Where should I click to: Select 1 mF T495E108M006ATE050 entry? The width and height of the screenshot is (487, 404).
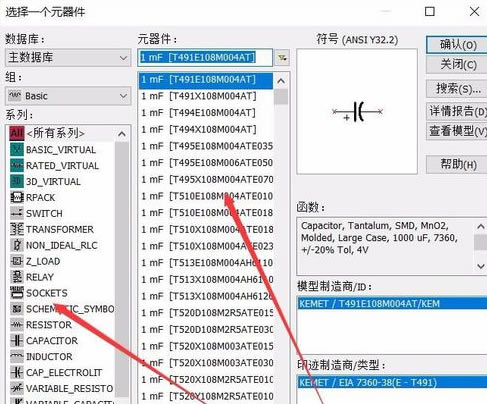click(x=206, y=163)
